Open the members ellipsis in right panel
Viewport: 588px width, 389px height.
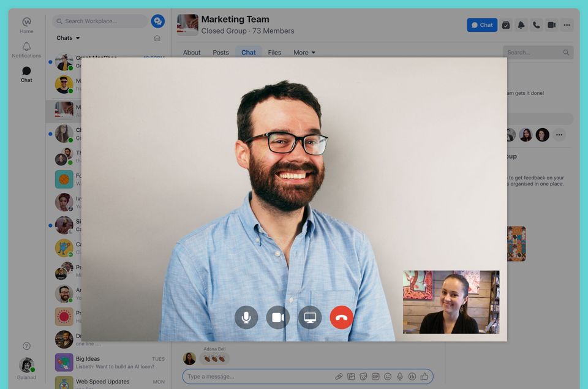click(x=559, y=135)
